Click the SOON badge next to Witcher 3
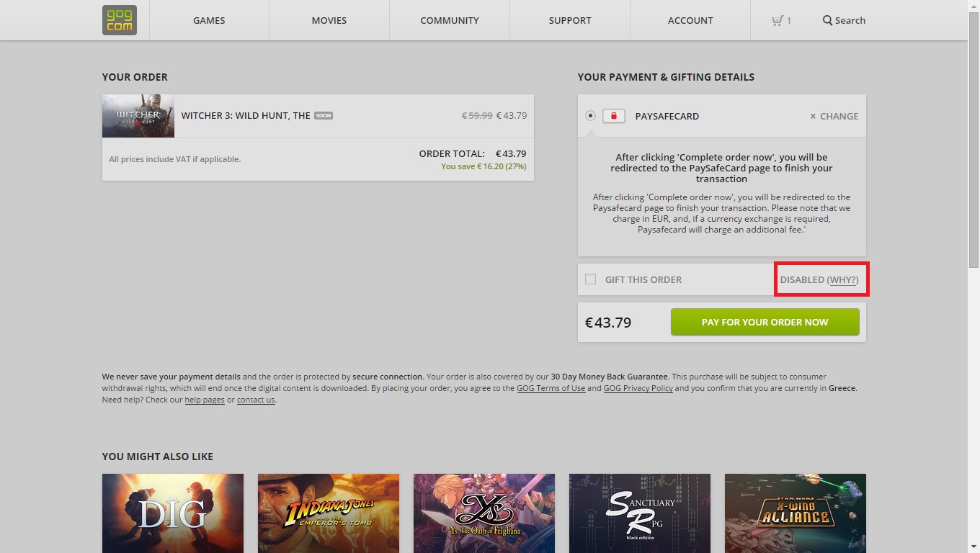The width and height of the screenshot is (980, 553). tap(324, 115)
